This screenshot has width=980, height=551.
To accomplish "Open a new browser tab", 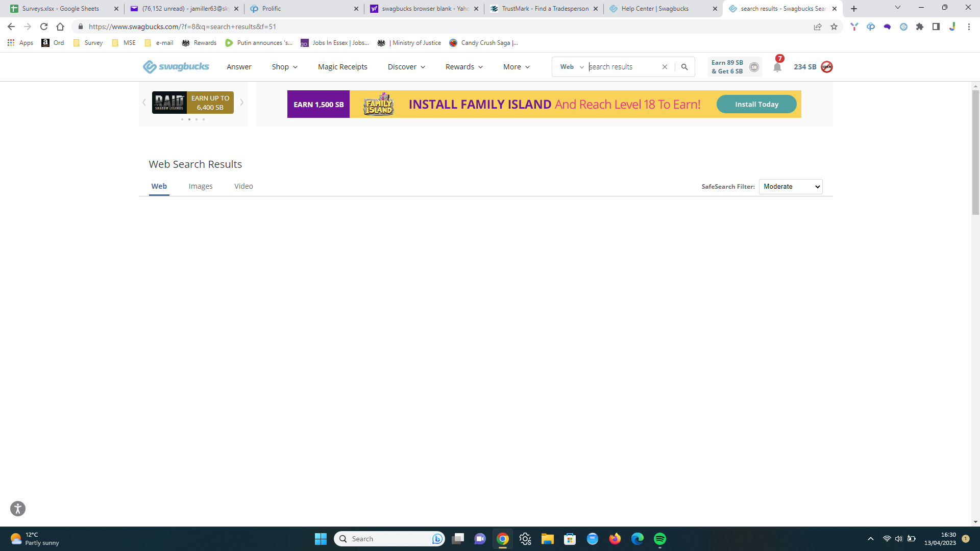I will (x=854, y=9).
